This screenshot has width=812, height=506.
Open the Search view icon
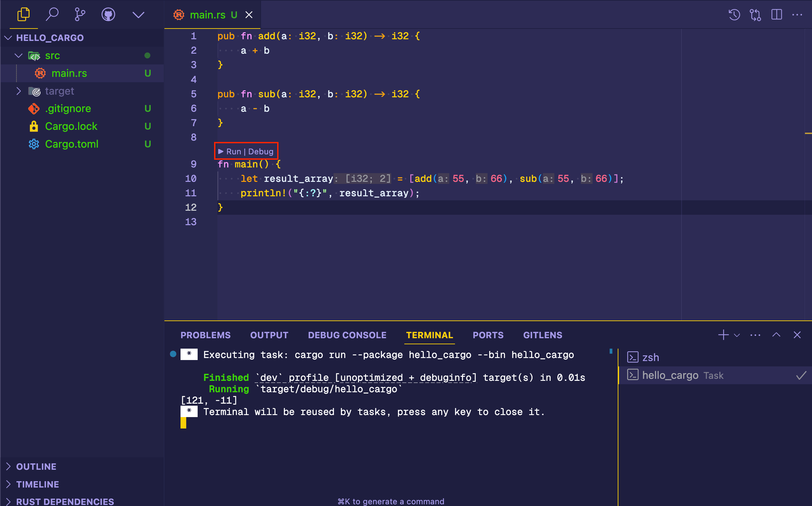point(52,14)
